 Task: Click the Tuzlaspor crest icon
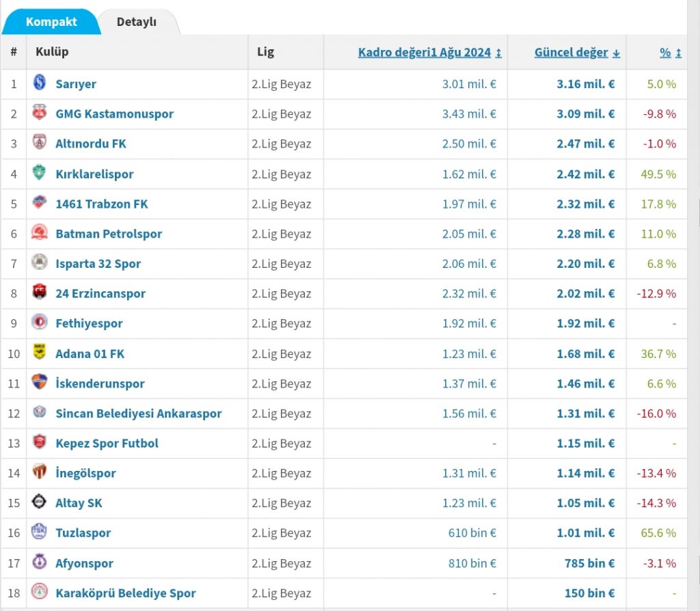tap(40, 532)
